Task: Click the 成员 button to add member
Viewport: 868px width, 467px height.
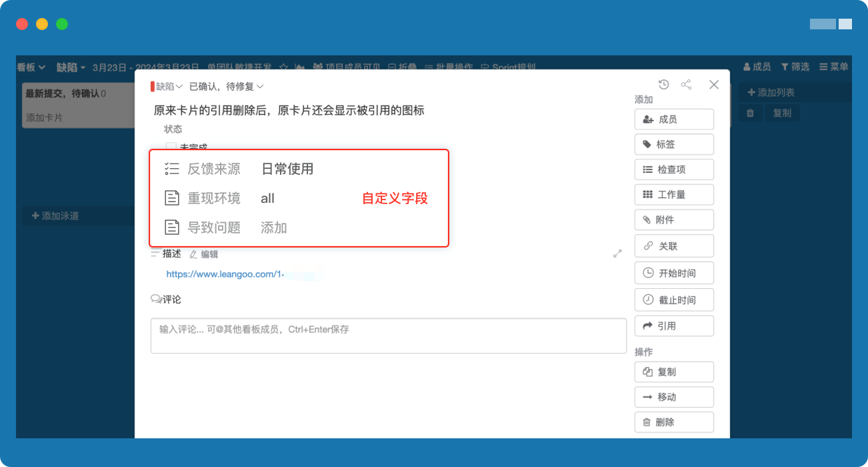Action: point(674,119)
